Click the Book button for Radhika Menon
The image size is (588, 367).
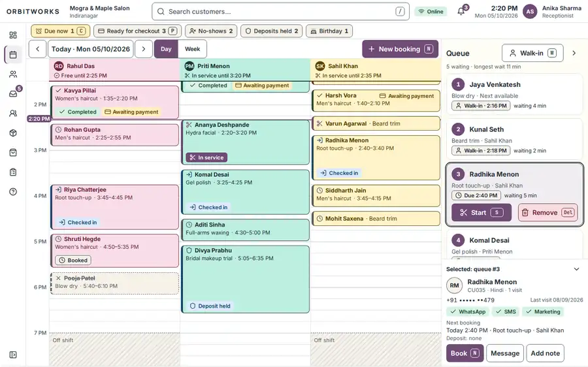[465, 353]
